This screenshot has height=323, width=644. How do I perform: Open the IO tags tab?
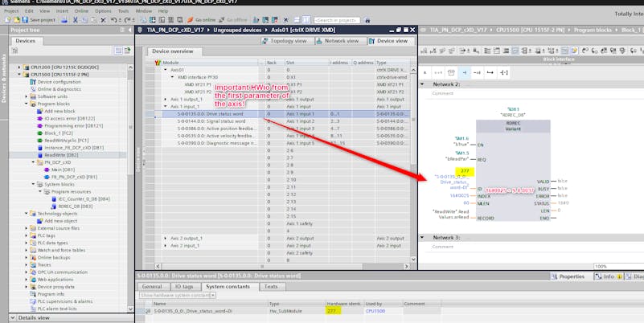pyautogui.click(x=183, y=287)
